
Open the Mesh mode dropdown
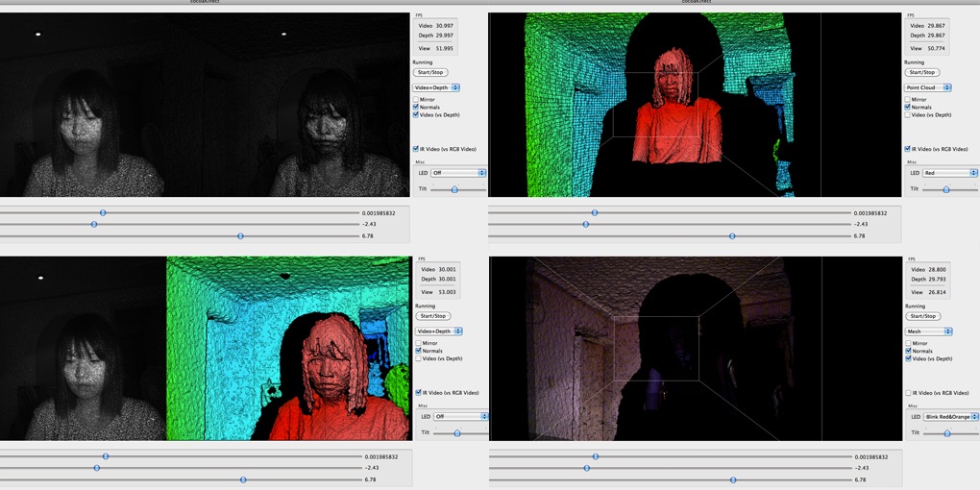pyautogui.click(x=929, y=331)
